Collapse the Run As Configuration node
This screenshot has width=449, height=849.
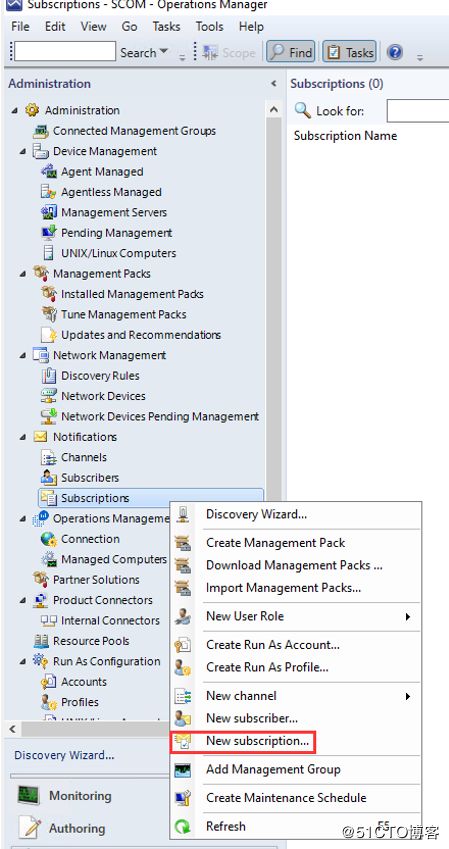(x=23, y=662)
